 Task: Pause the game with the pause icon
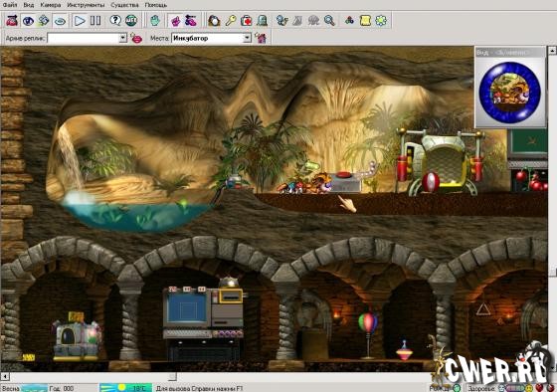pos(95,21)
